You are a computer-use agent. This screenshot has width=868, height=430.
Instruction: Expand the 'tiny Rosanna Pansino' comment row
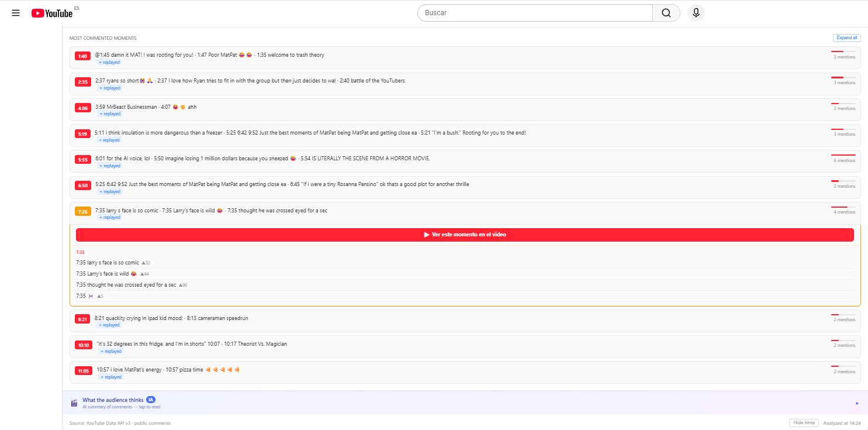point(465,187)
